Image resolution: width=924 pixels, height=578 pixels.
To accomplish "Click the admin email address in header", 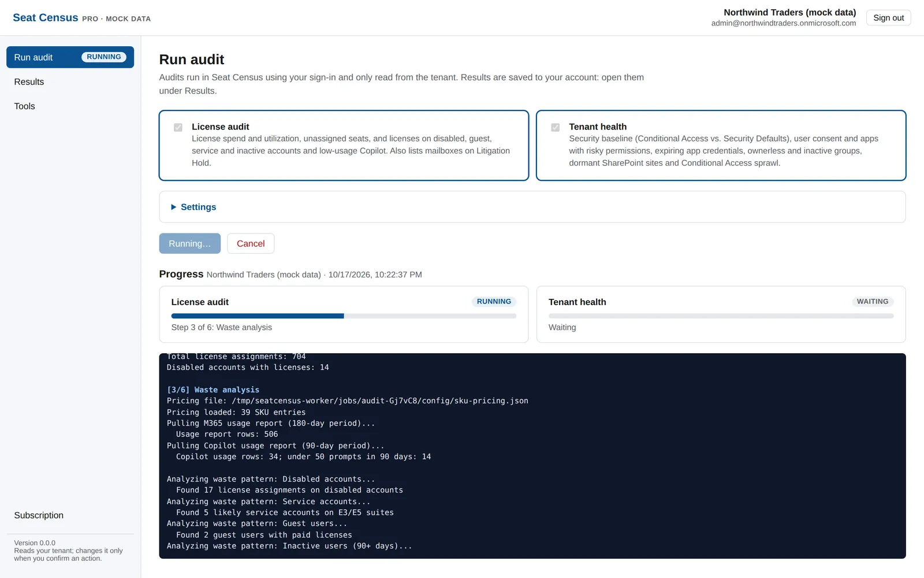I will click(x=784, y=23).
